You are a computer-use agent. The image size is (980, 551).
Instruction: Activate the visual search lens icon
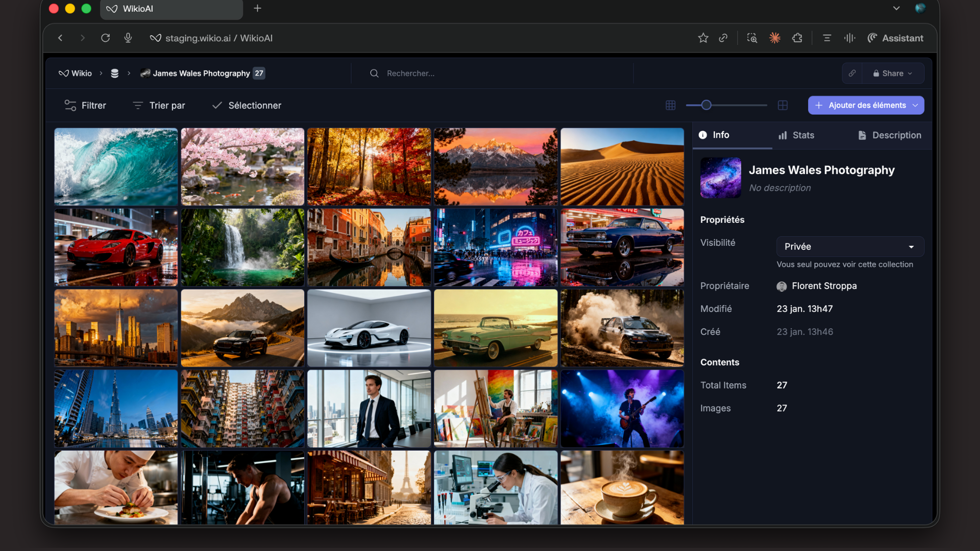pos(752,38)
